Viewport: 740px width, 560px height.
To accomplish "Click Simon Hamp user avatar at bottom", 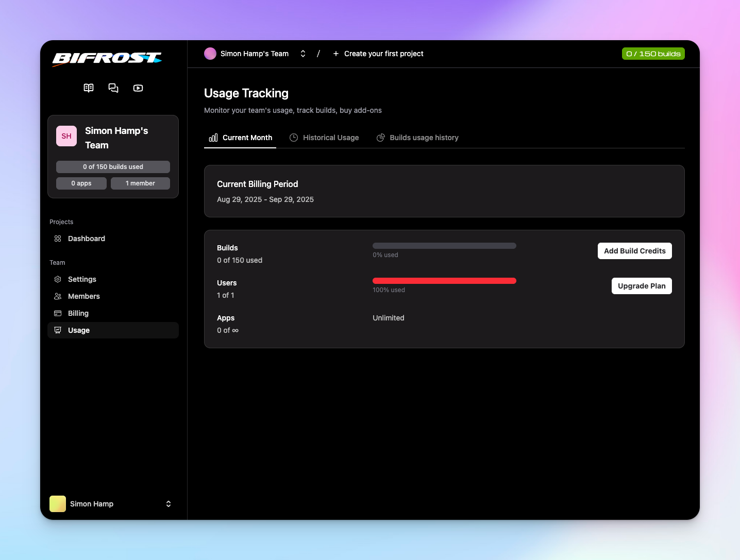I will pyautogui.click(x=58, y=504).
